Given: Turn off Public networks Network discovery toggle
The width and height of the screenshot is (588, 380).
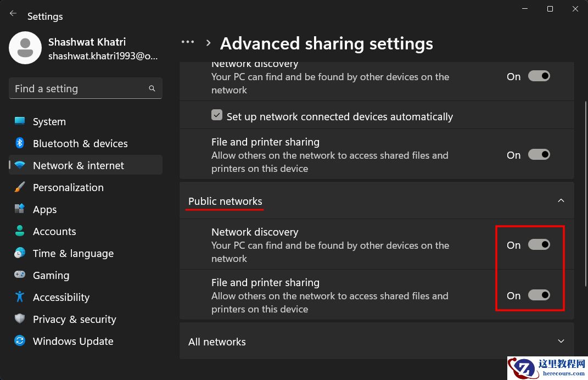Looking at the screenshot, I should (539, 245).
